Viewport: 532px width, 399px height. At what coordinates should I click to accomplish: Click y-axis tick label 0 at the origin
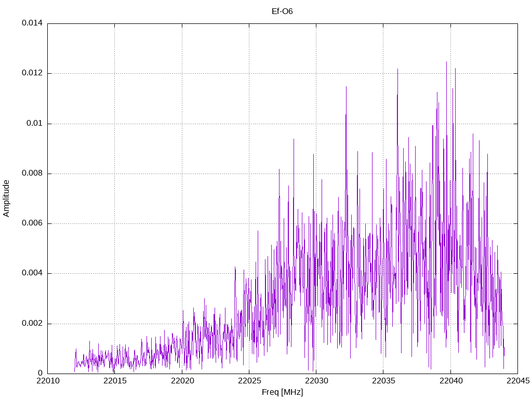click(41, 373)
